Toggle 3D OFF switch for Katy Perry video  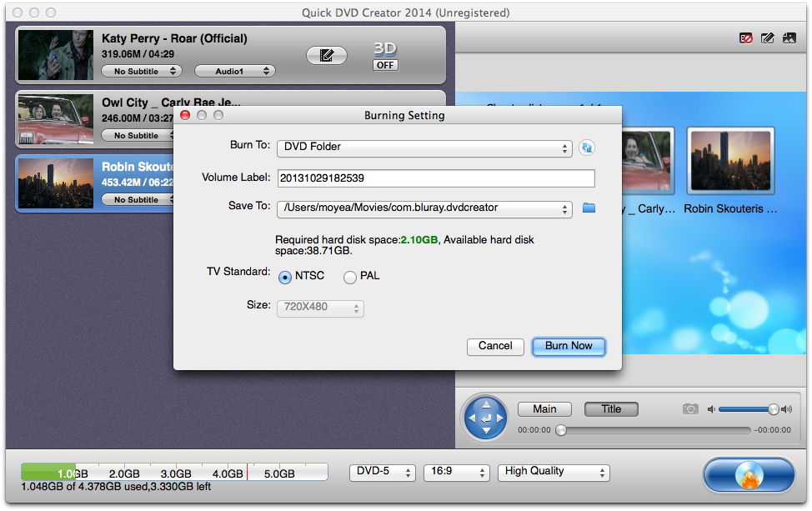point(385,65)
